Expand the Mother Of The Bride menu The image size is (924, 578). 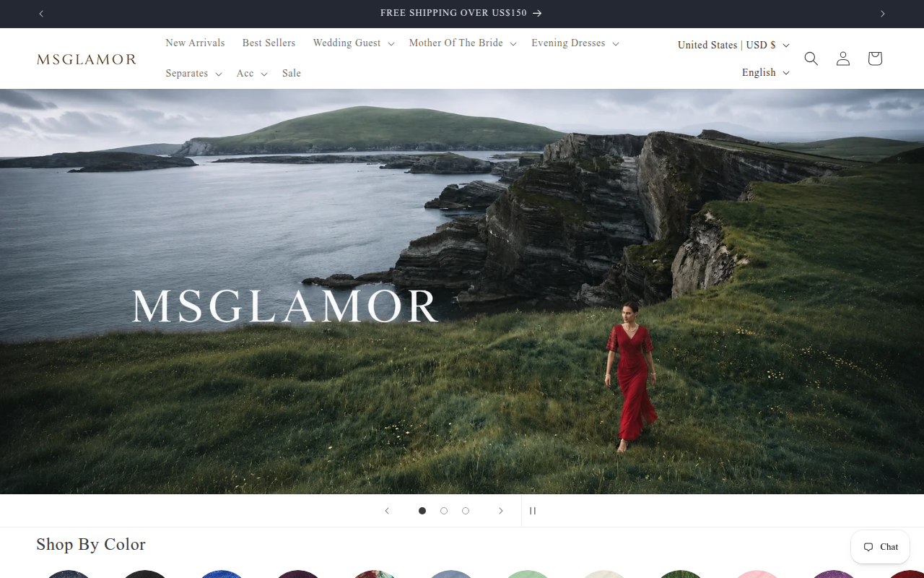(x=463, y=43)
